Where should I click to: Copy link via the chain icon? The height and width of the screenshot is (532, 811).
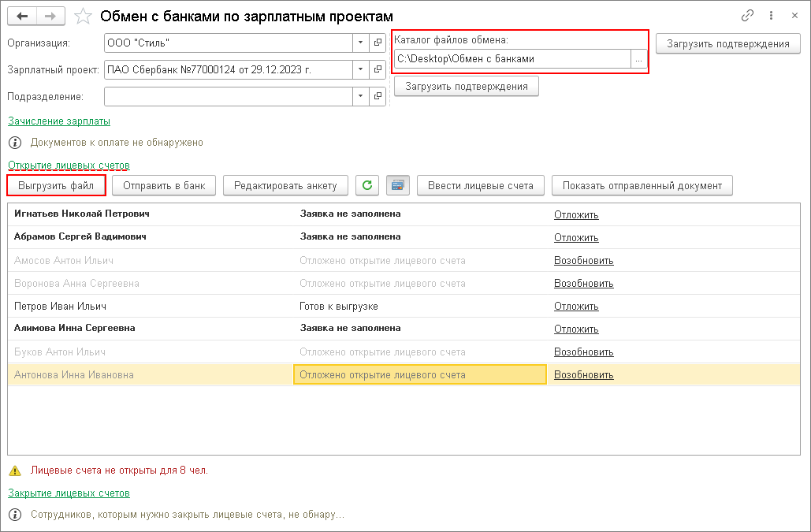point(747,16)
